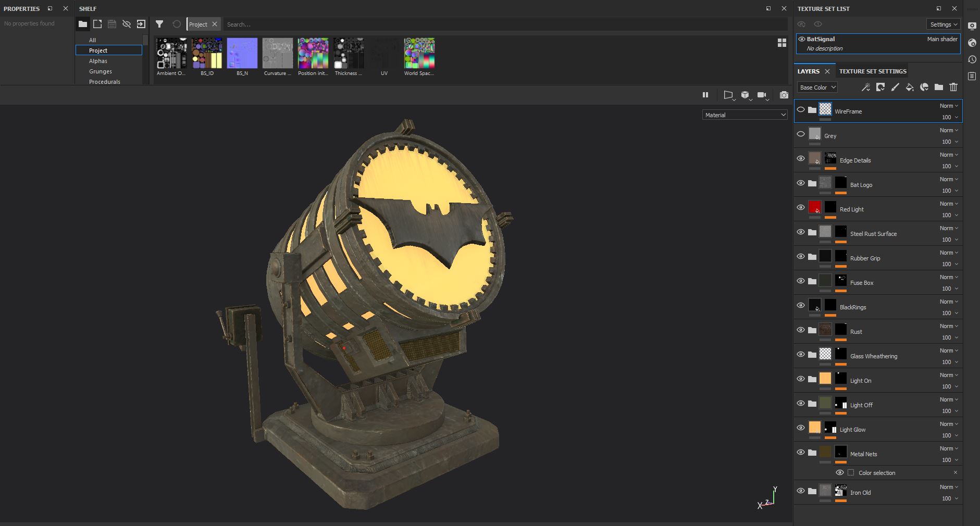Hide the WireFrame layer

click(801, 109)
